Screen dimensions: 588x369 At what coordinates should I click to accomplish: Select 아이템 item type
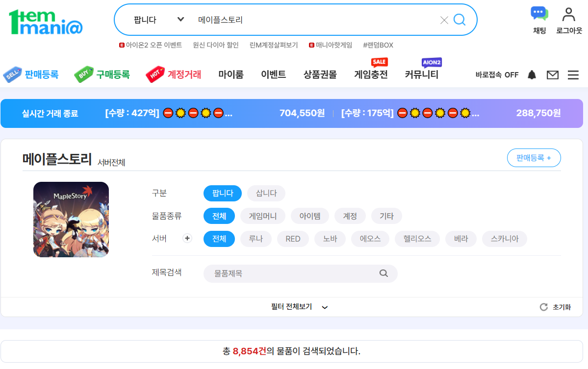coord(310,216)
